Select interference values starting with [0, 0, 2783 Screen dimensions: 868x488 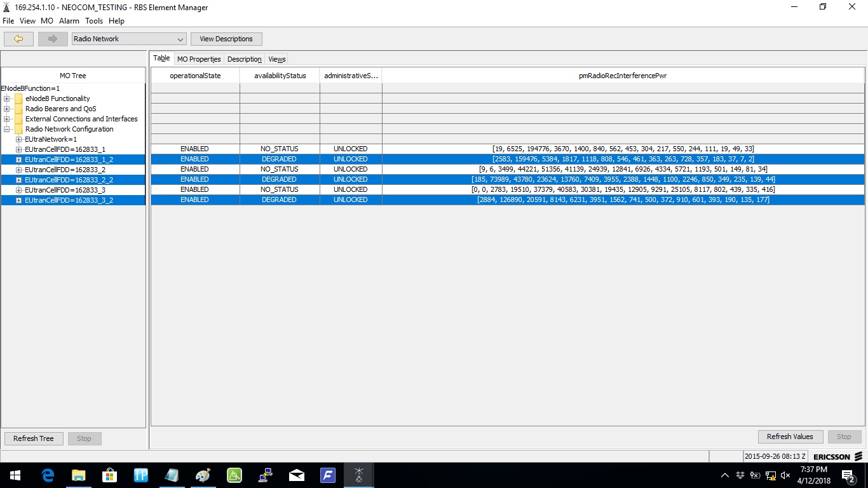click(623, 190)
